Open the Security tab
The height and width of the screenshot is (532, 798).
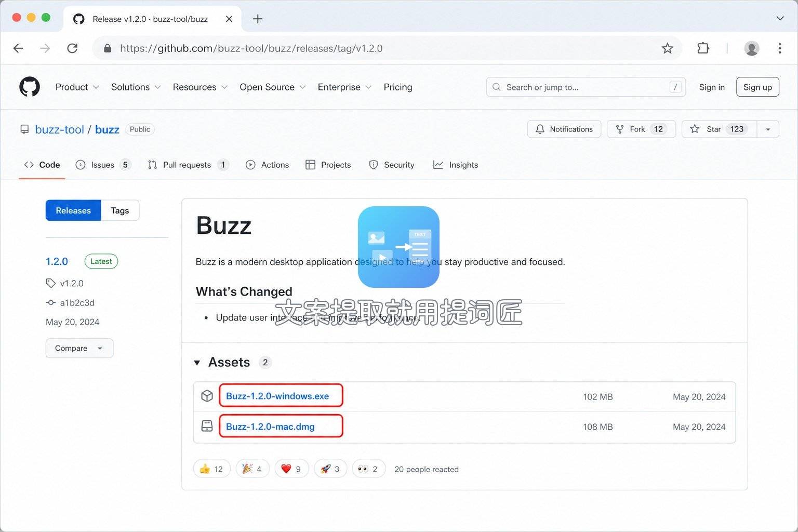coord(392,165)
